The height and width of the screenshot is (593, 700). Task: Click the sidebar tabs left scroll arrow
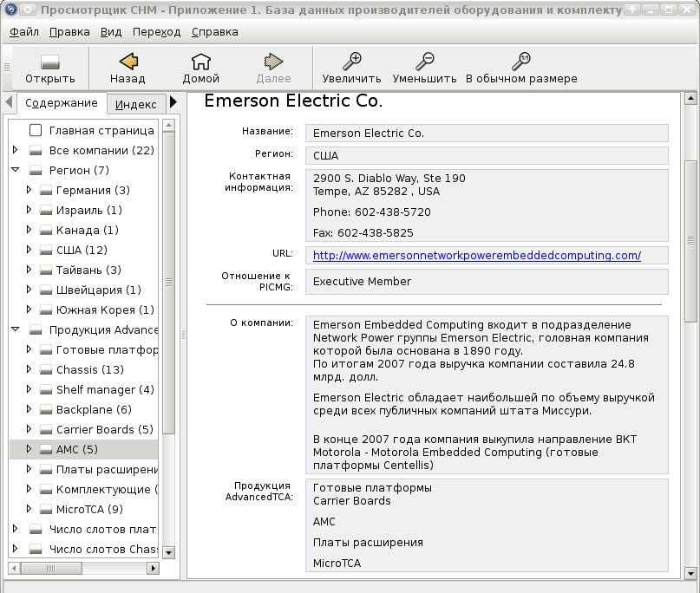9,102
